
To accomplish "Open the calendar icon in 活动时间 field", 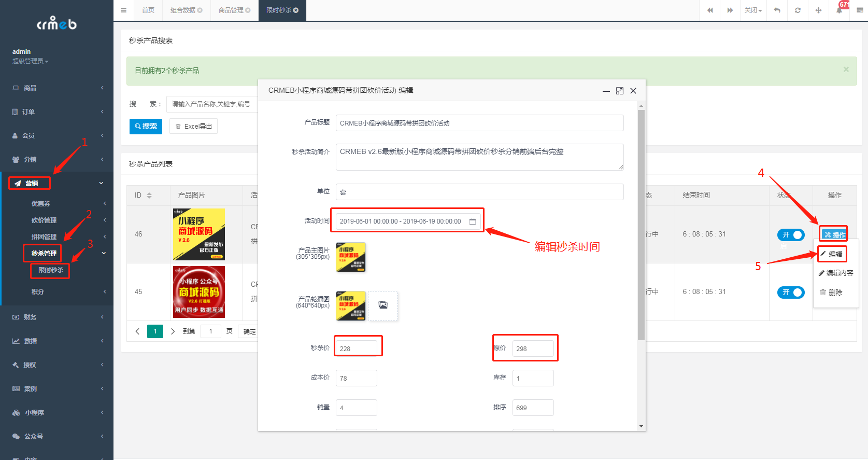I will click(x=473, y=221).
